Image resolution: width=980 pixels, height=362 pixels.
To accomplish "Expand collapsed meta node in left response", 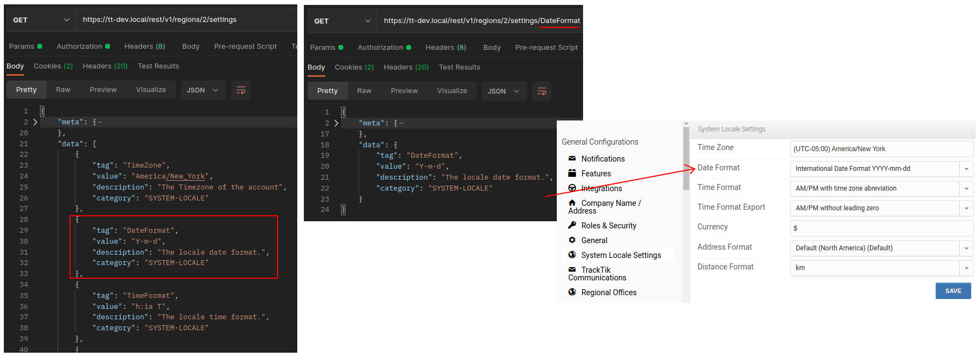I will click(x=35, y=122).
